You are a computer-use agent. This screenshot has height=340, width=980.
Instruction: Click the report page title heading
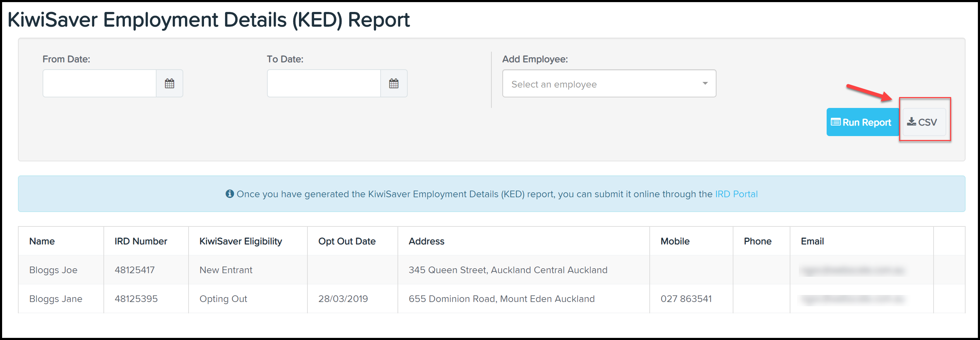coord(209,20)
